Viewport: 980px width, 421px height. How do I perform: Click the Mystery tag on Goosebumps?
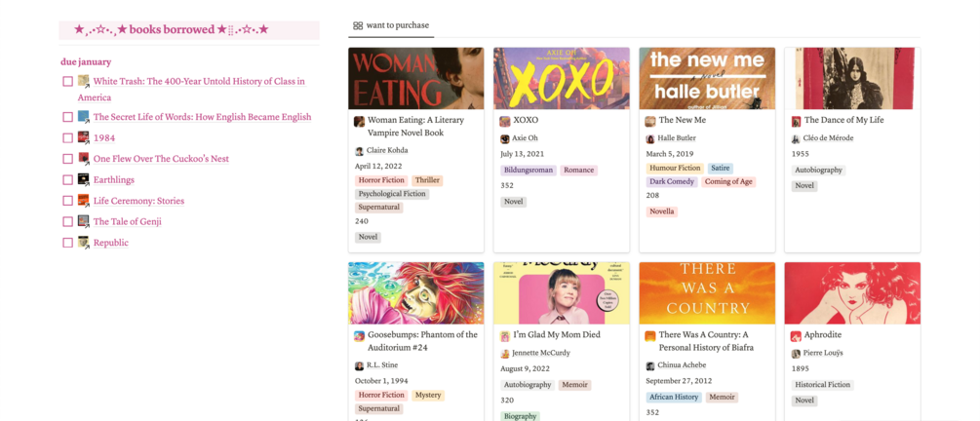pyautogui.click(x=428, y=396)
